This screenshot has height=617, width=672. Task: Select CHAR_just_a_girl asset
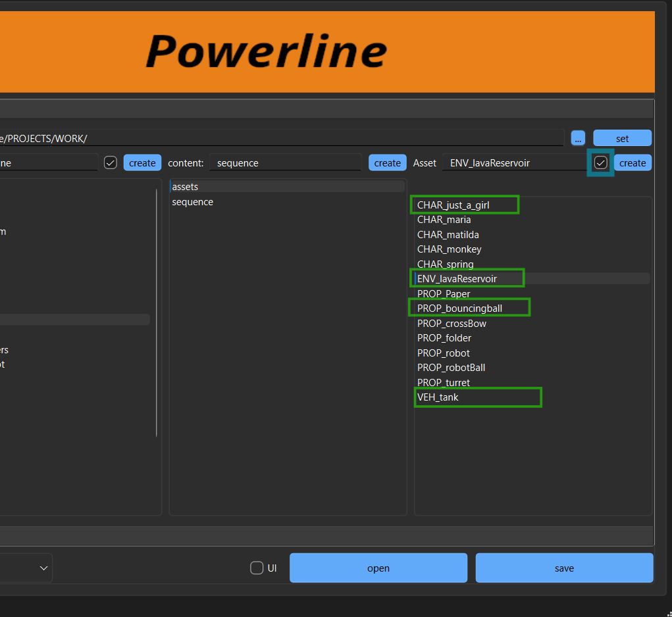pyautogui.click(x=453, y=205)
